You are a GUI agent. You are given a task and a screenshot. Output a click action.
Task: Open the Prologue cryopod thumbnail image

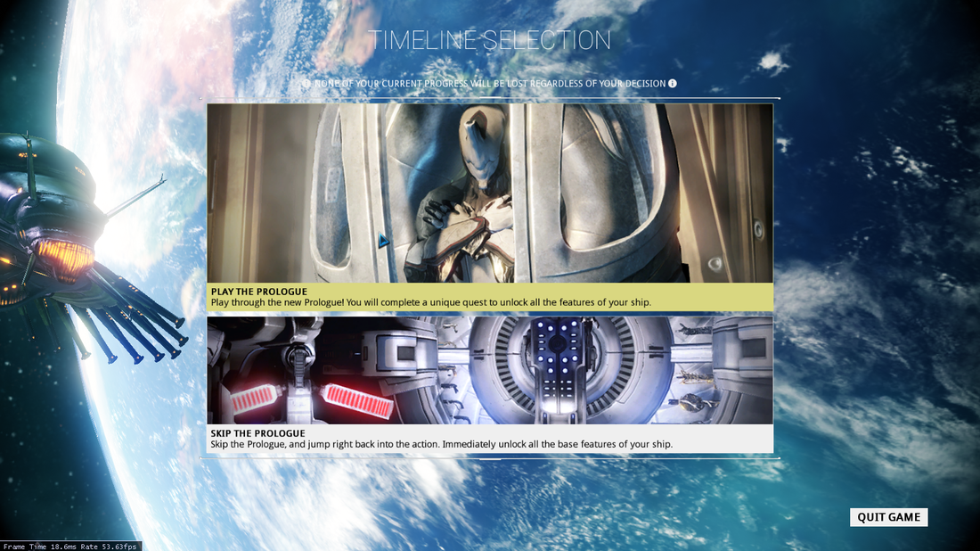pyautogui.click(x=490, y=192)
